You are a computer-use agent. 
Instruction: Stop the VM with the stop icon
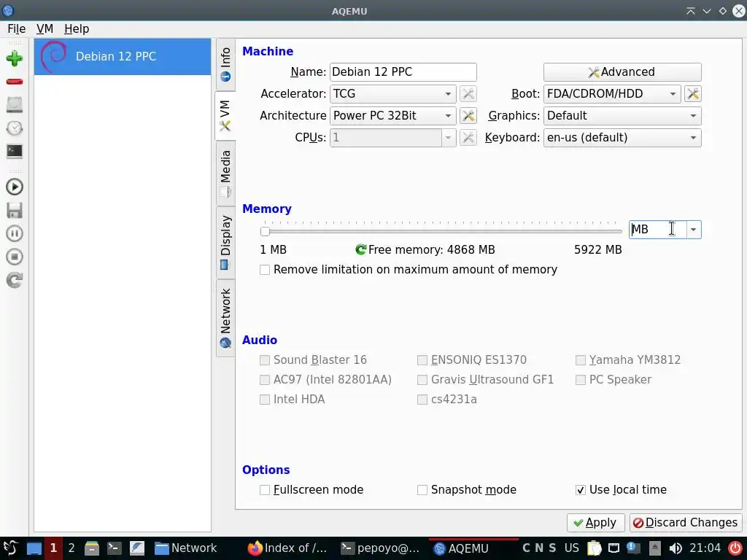15,257
